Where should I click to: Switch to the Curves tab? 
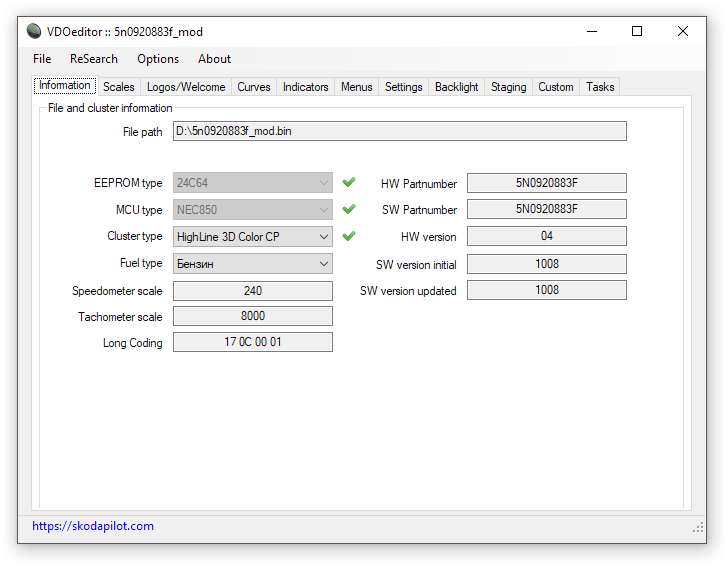[x=254, y=87]
